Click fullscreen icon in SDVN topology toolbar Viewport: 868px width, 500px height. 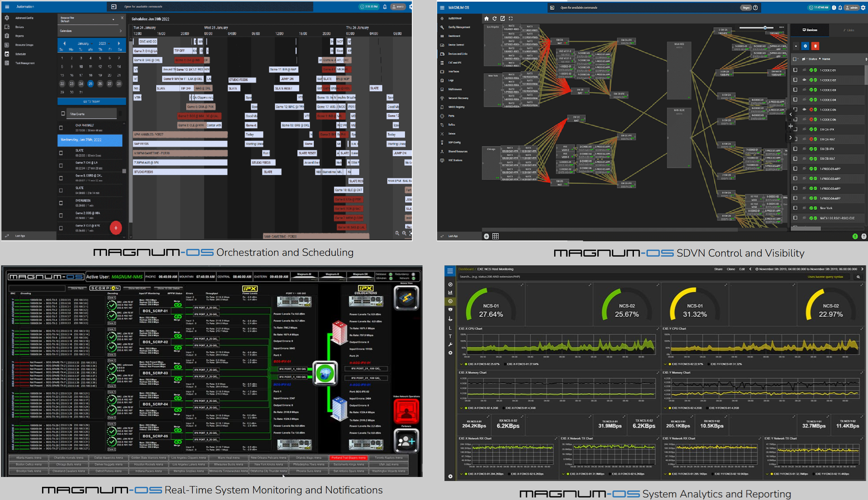[x=511, y=18]
